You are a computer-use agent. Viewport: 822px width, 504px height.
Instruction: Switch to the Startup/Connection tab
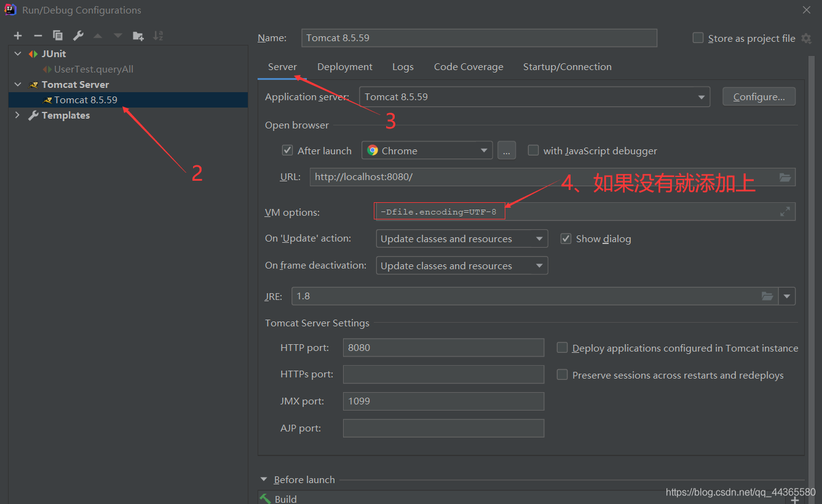(567, 67)
